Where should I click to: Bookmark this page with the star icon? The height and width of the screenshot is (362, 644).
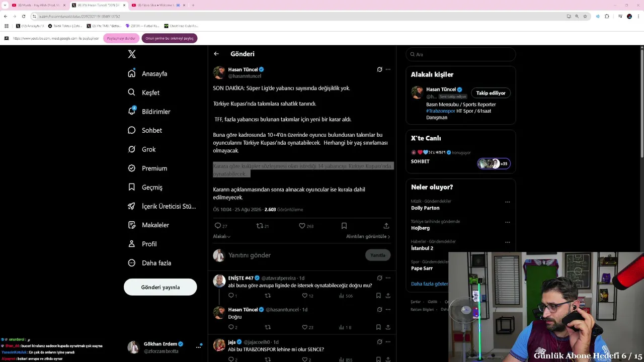pos(585,16)
